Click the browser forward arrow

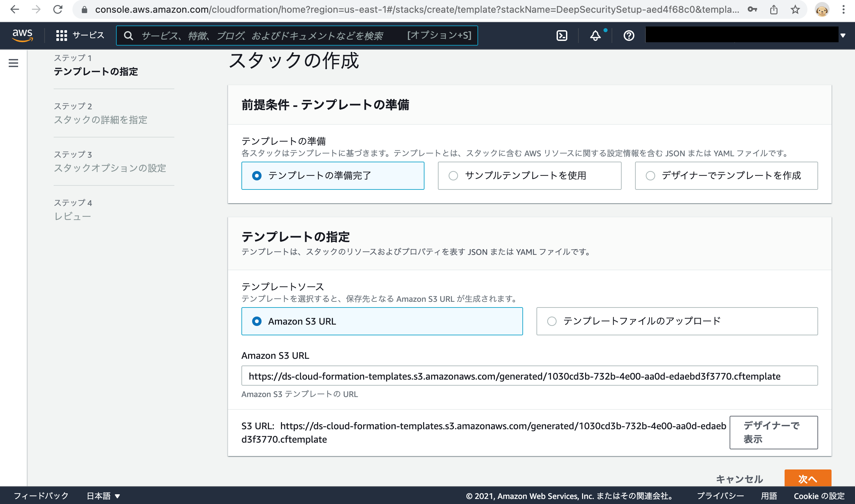[36, 9]
